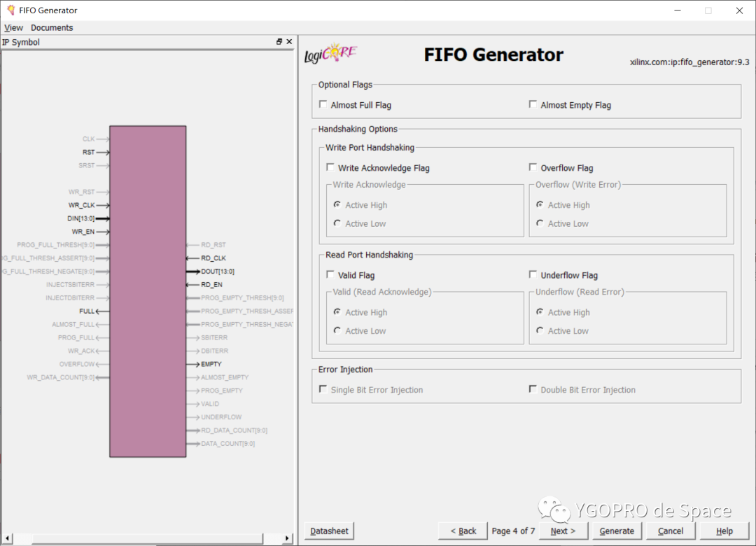Select Active Low for Valid (Read Acknowledge)
Screen dimensions: 756x546
[337, 330]
